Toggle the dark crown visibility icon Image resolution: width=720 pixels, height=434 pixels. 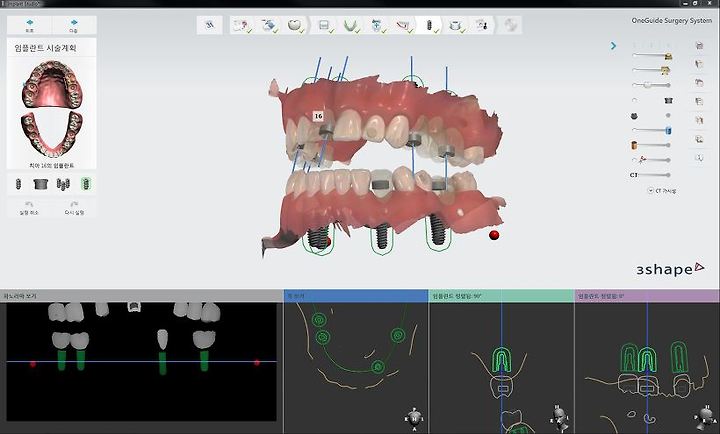[634, 116]
